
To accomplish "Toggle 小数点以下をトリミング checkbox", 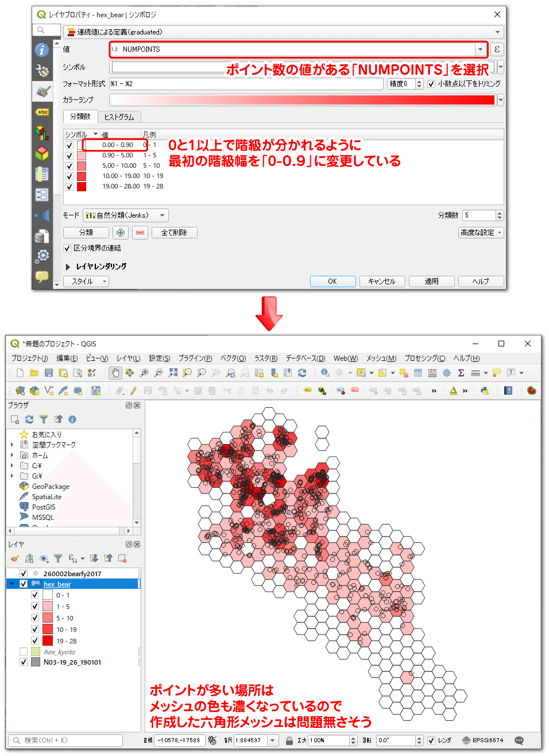I will click(431, 84).
